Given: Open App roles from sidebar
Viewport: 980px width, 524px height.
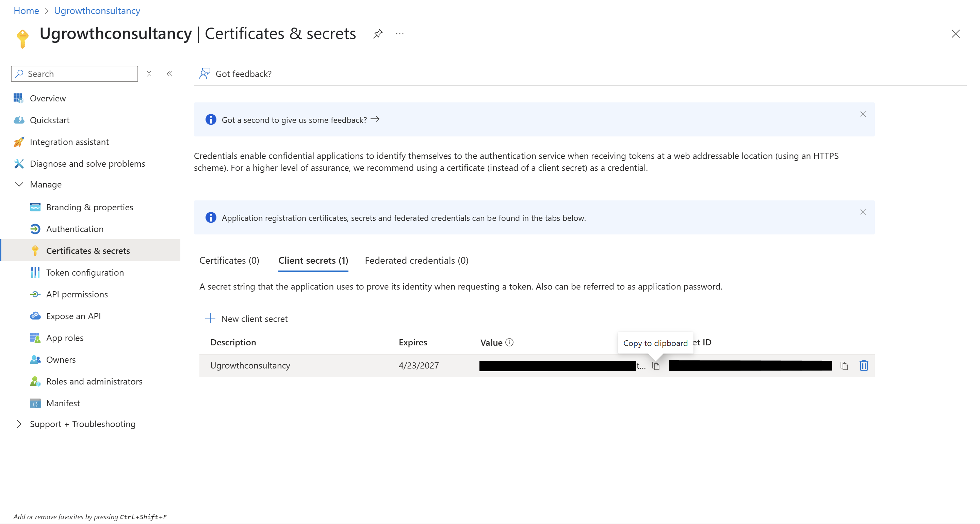Looking at the screenshot, I should pyautogui.click(x=65, y=338).
